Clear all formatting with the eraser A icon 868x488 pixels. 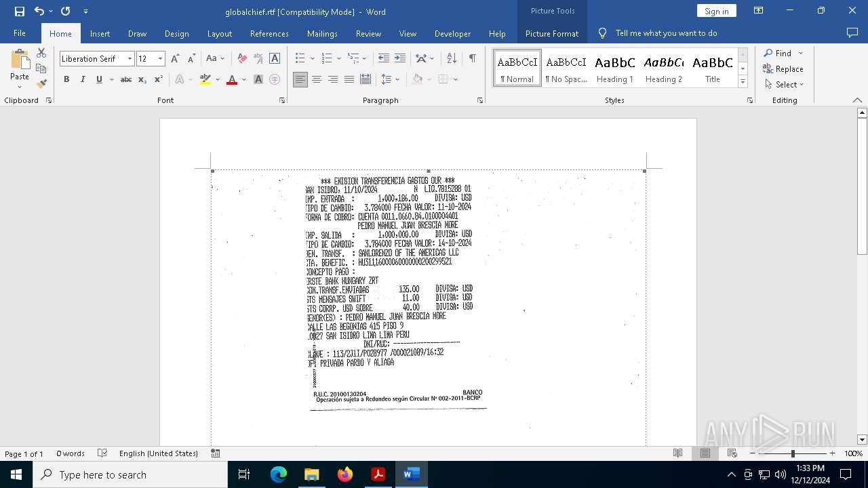tap(242, 59)
